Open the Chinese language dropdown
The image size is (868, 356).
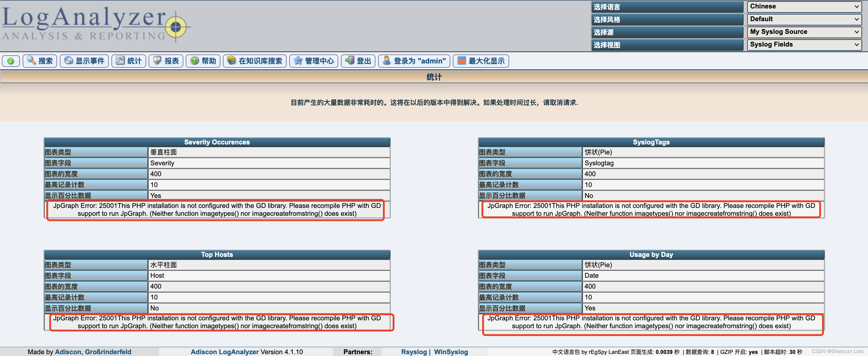pos(804,6)
